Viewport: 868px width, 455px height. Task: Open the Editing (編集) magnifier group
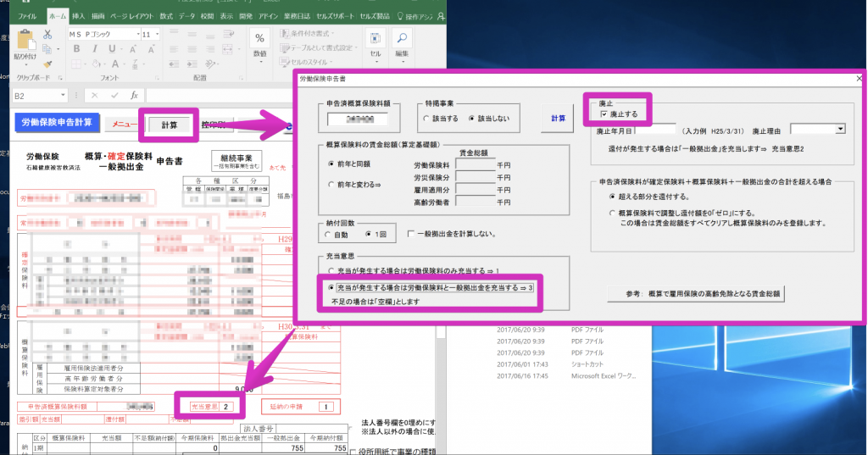point(402,44)
